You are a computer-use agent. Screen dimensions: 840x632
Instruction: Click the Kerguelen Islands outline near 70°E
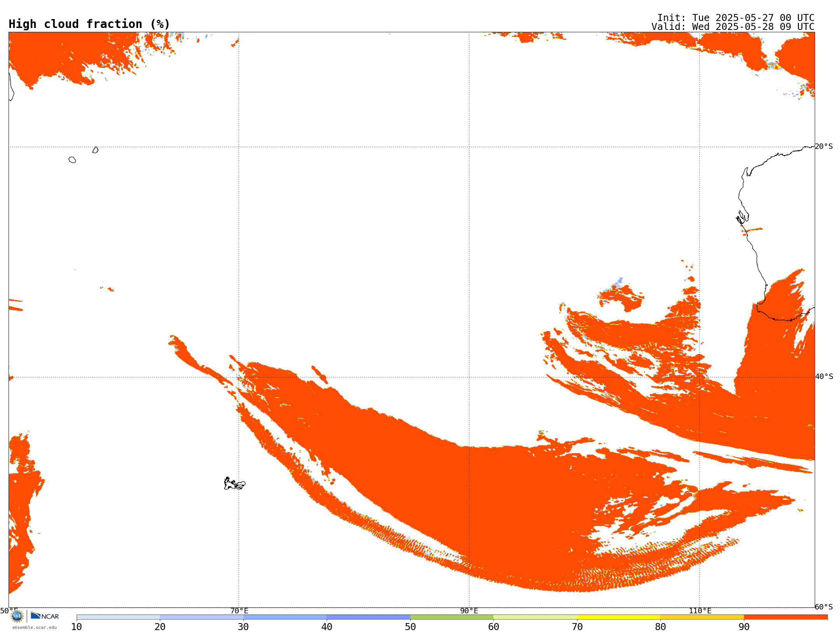point(234,484)
